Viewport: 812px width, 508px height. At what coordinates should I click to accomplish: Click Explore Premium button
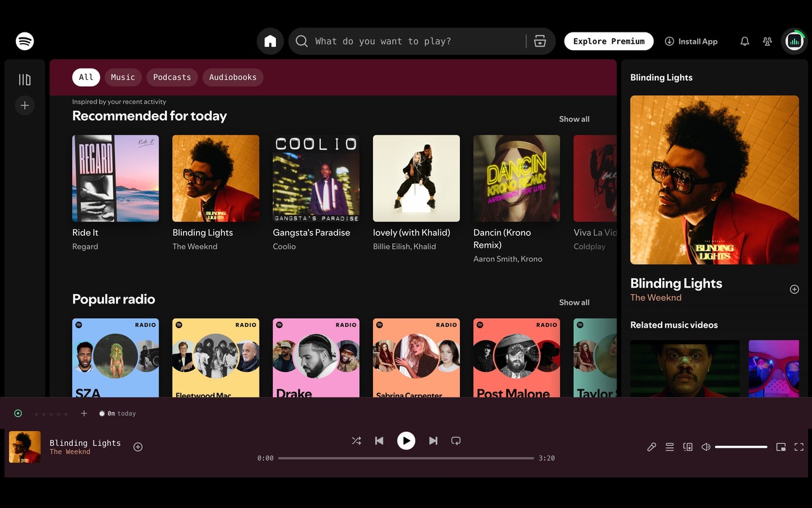click(x=609, y=41)
